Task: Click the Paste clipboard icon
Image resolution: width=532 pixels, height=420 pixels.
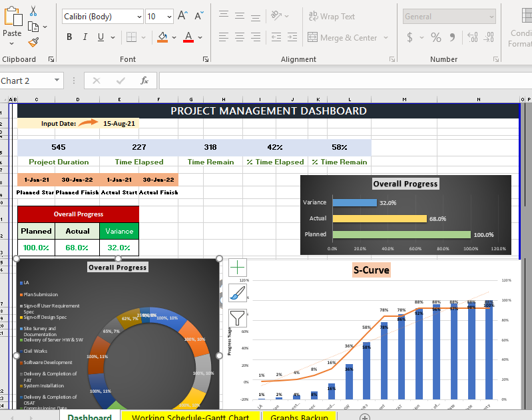Action: coord(13,16)
